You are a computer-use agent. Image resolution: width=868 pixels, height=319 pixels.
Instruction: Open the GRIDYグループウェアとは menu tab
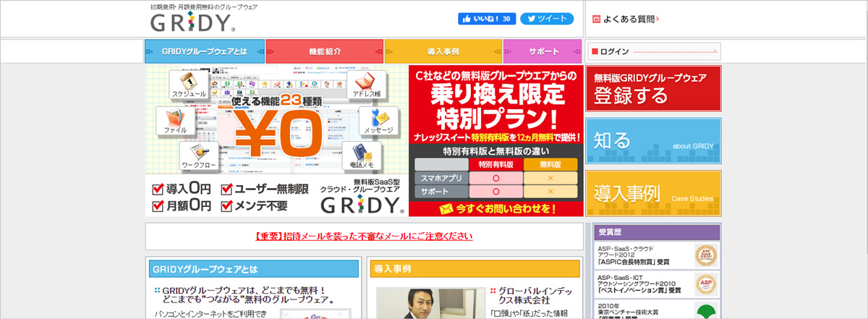[205, 51]
